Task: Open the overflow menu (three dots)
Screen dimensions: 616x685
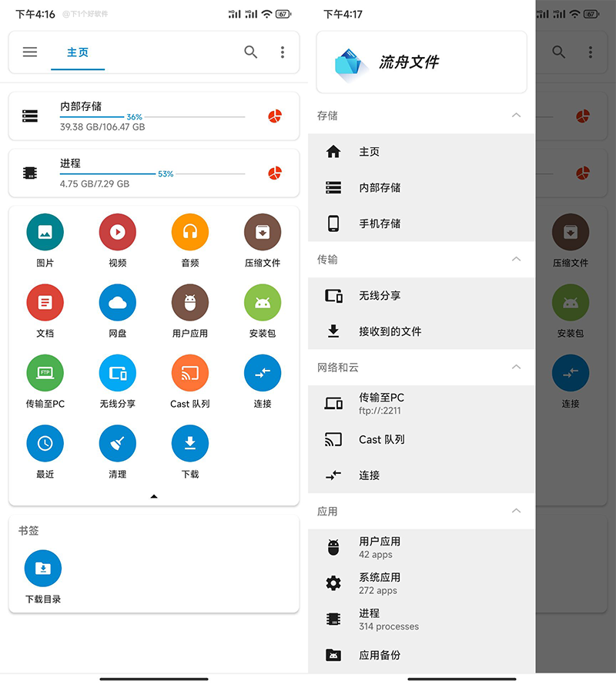Action: point(283,52)
